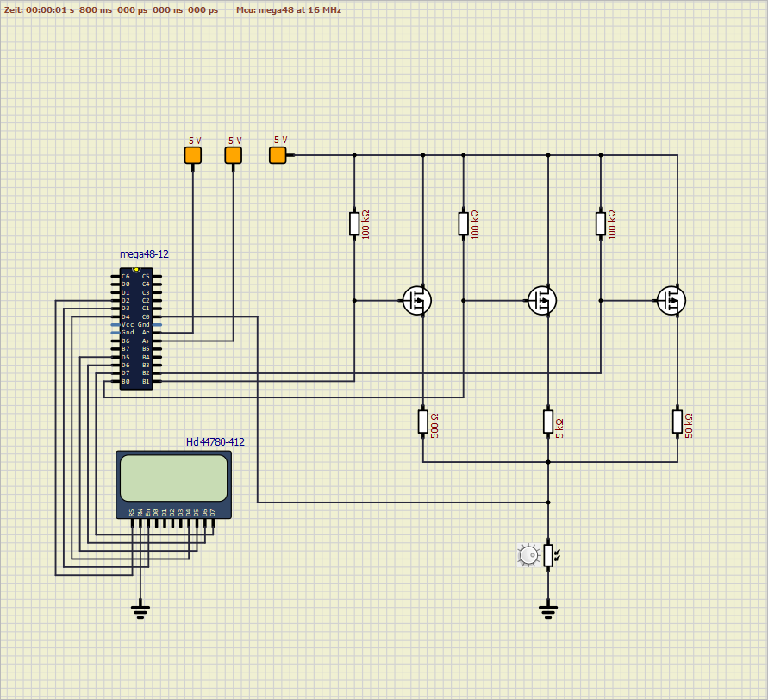Click the C6 pin on the mega48

116,276
